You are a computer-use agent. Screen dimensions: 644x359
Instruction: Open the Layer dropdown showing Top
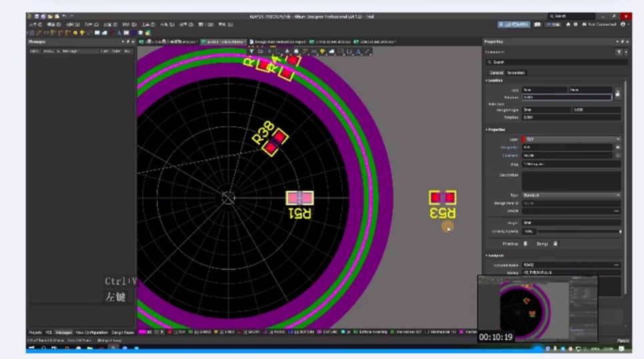(571, 139)
